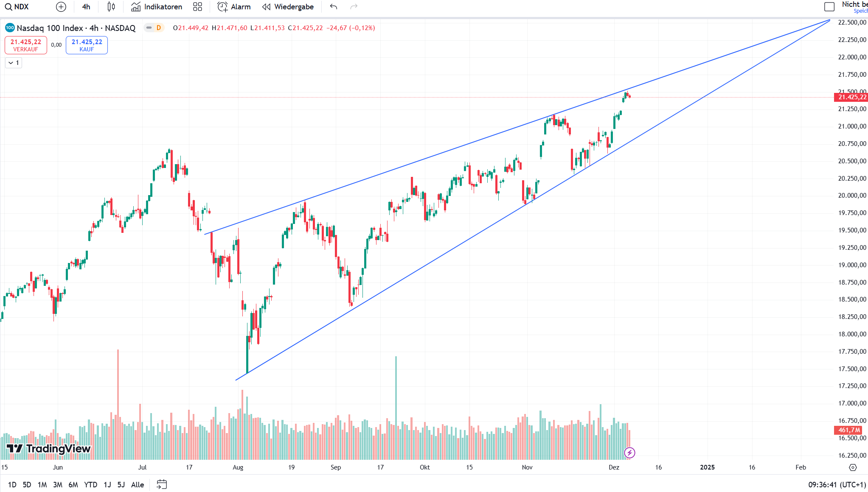Click the purple lightning flash icon
Image resolution: width=868 pixels, height=492 pixels.
[x=629, y=453]
